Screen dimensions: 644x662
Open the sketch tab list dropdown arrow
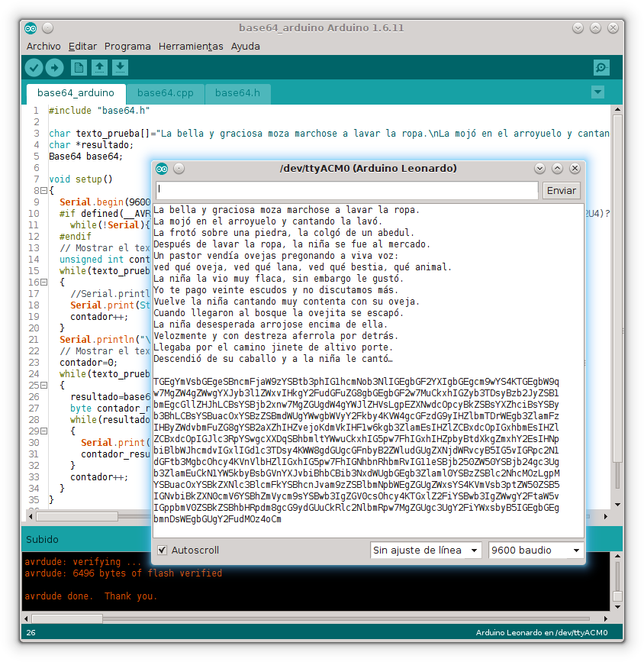[x=597, y=91]
